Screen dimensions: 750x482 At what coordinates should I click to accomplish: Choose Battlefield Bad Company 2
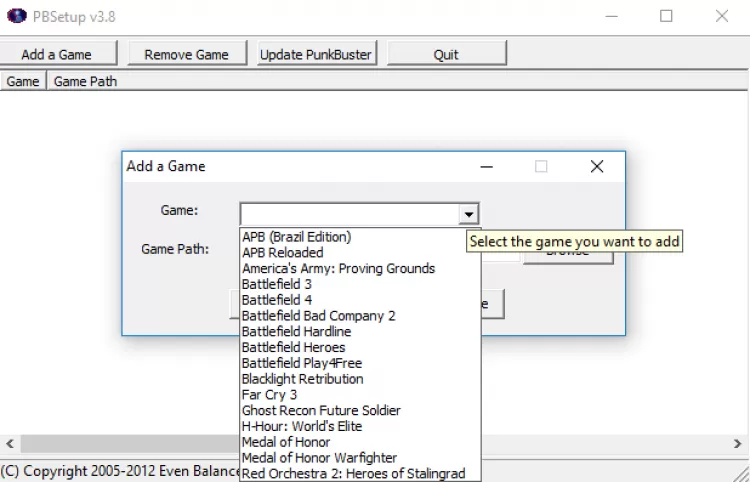[360, 316]
